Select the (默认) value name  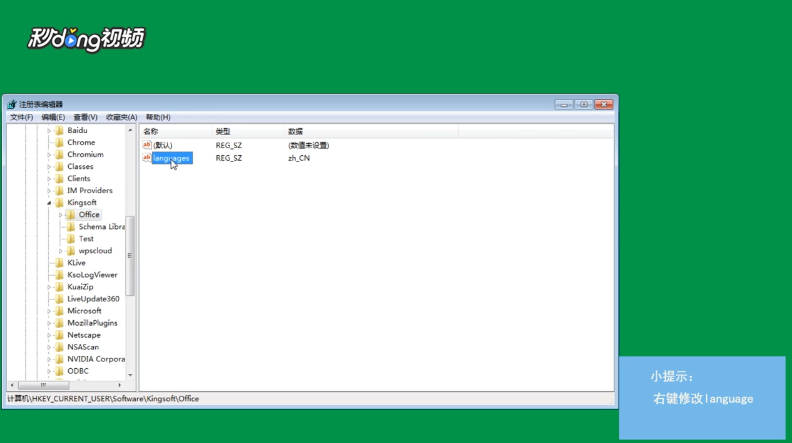[163, 145]
